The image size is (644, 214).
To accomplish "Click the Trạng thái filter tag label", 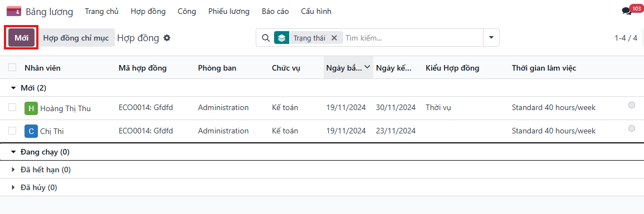I will pos(309,38).
